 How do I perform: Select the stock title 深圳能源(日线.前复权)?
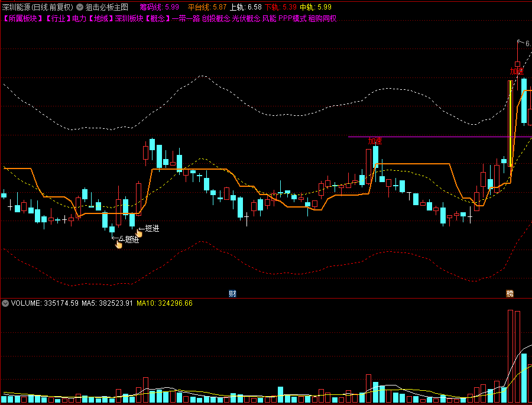pos(38,7)
